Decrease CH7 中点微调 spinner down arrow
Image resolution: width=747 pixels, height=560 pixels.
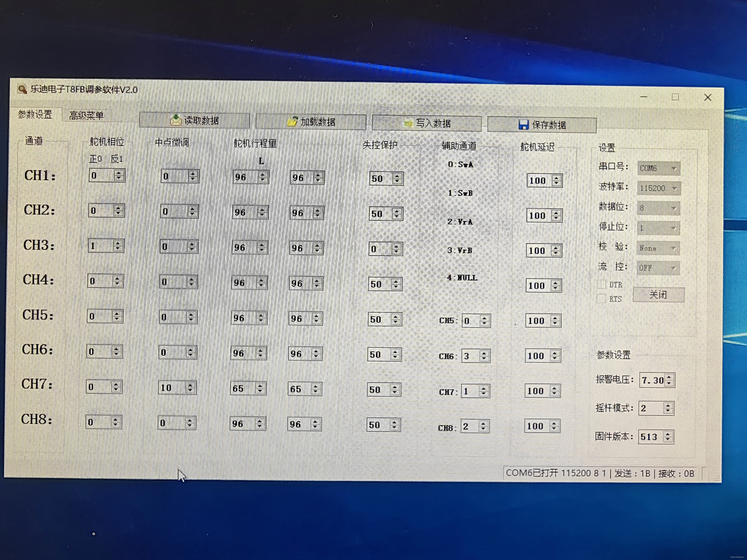tap(190, 391)
